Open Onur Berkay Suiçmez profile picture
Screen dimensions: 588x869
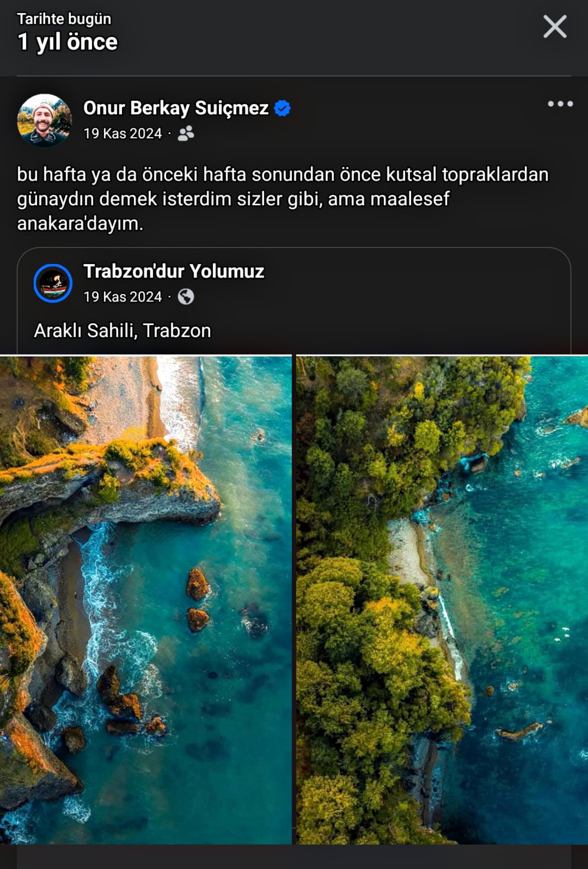coord(44,120)
